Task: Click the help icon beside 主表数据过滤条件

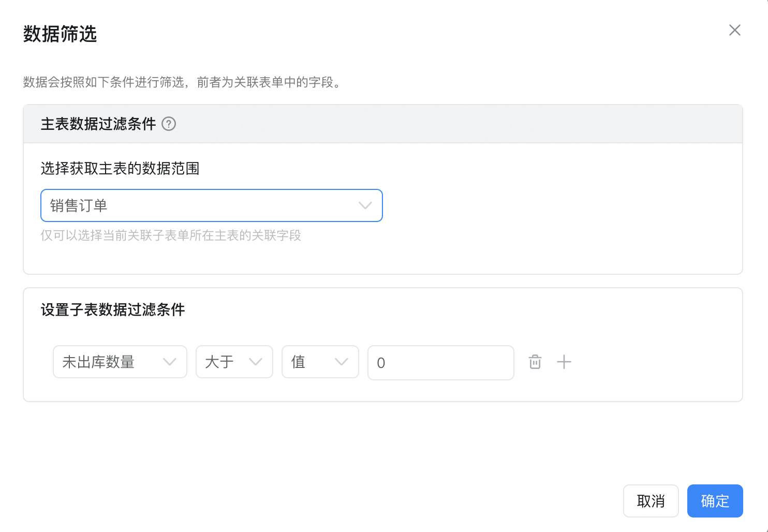Action: point(169,124)
